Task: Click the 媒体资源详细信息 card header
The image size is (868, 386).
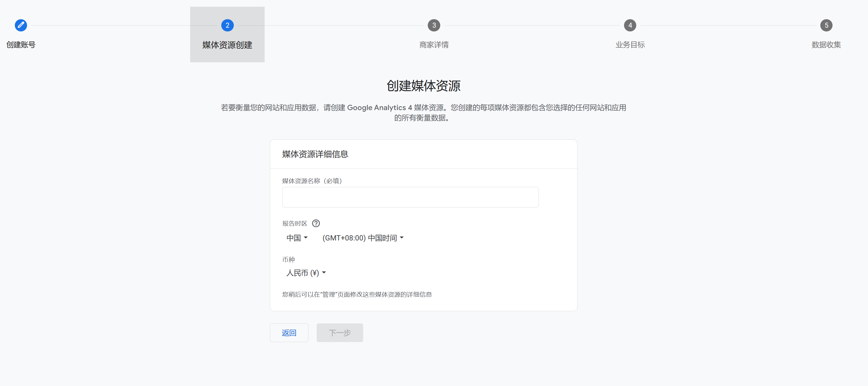Action: (x=316, y=154)
